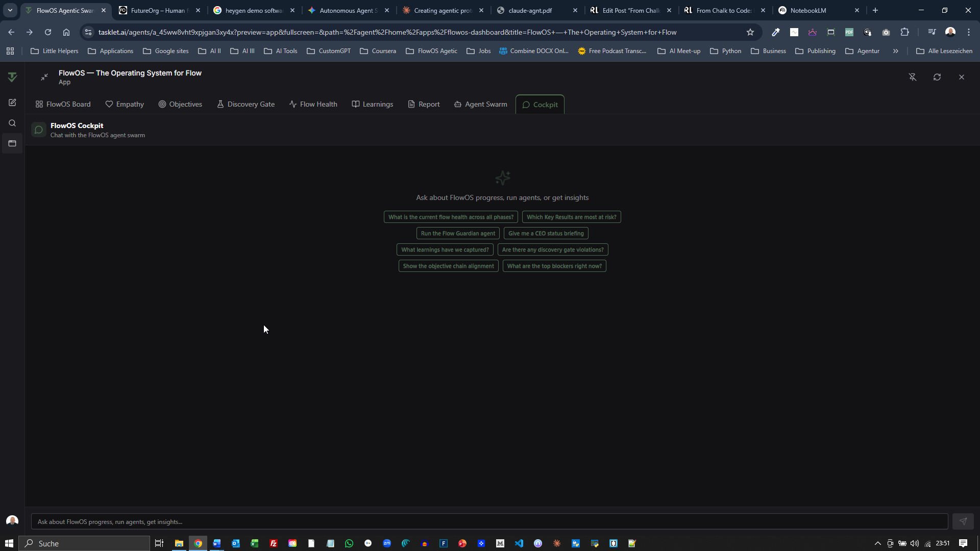Image resolution: width=980 pixels, height=551 pixels.
Task: Click 'Give me a CEO status briefing' suggestion
Action: [x=546, y=233]
